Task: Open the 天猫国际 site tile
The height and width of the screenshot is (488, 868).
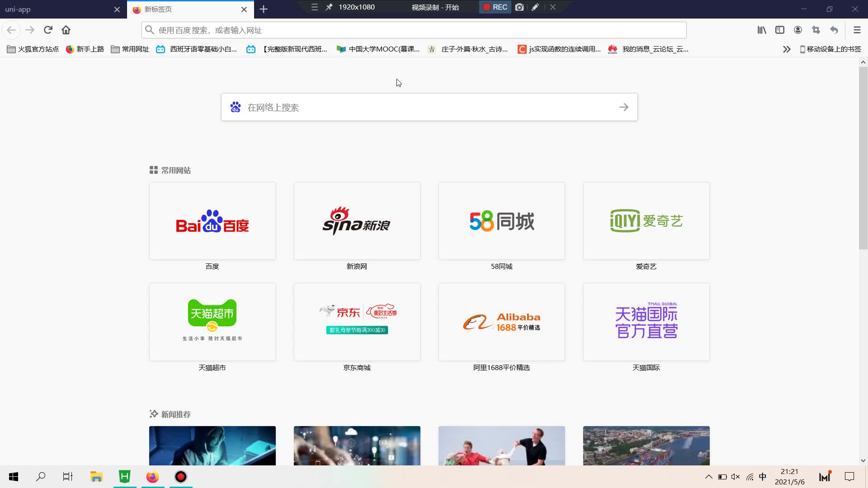Action: point(646,322)
